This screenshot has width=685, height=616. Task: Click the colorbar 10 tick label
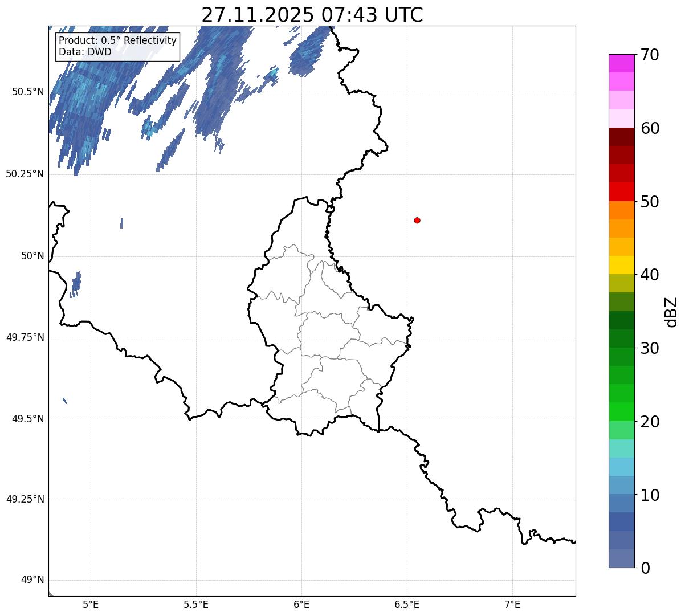point(650,495)
